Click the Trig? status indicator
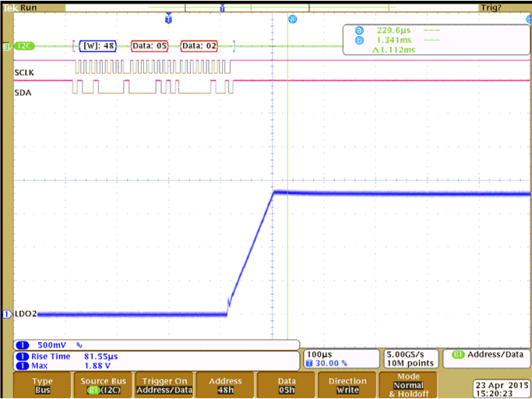The width and height of the screenshot is (532, 399). pyautogui.click(x=491, y=7)
